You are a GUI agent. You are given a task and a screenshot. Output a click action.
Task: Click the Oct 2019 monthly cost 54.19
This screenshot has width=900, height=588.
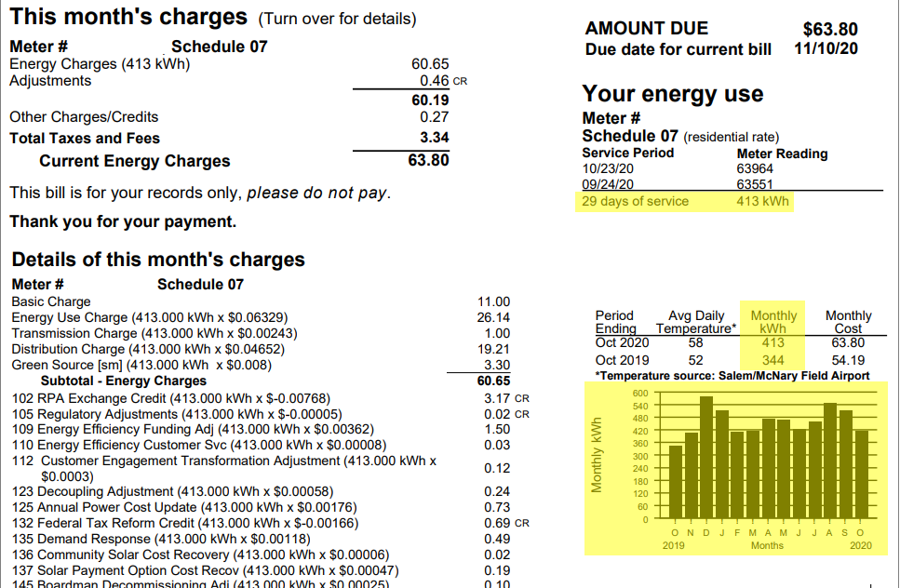click(x=848, y=360)
